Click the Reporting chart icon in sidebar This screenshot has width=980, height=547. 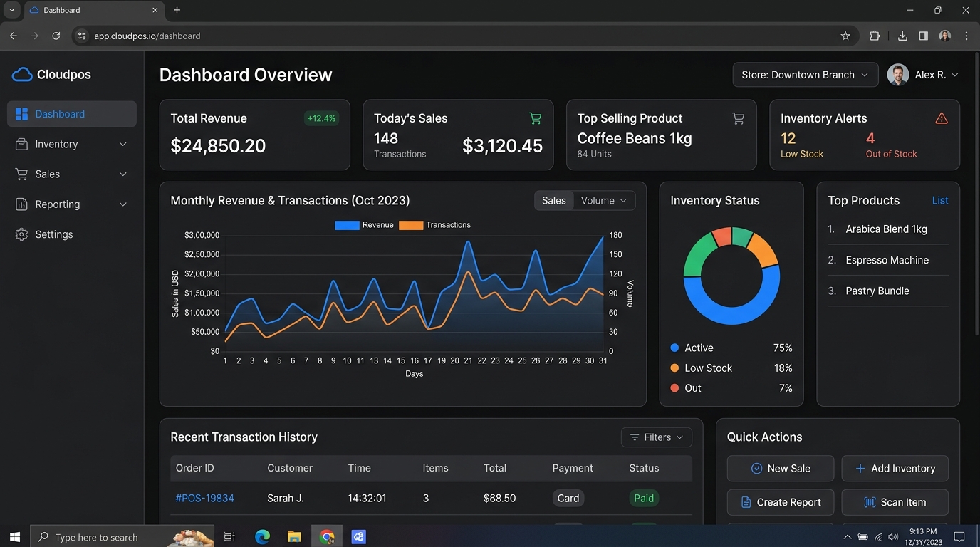click(21, 204)
